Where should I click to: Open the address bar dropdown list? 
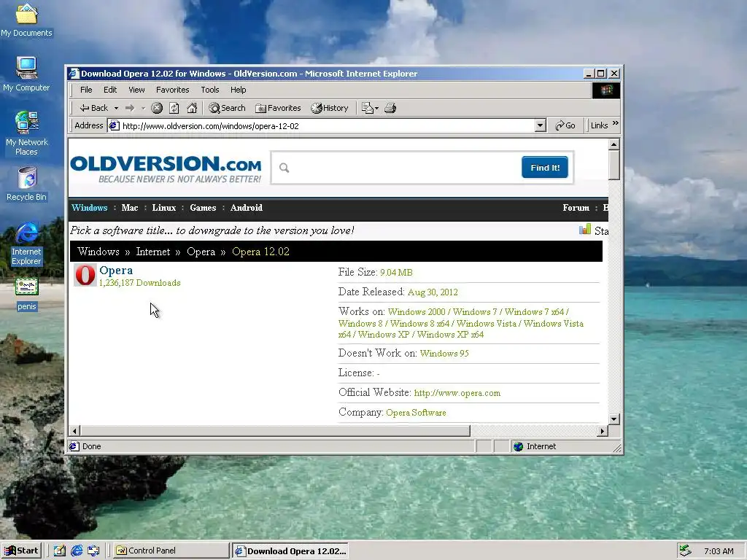540,125
